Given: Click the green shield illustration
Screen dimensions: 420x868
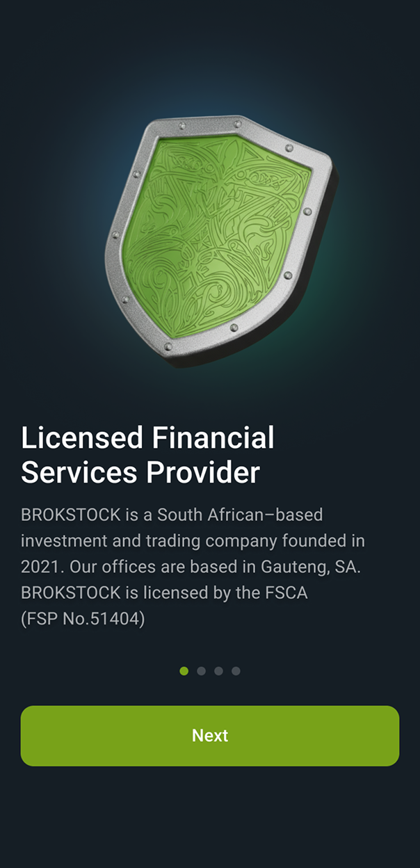Looking at the screenshot, I should [x=216, y=236].
